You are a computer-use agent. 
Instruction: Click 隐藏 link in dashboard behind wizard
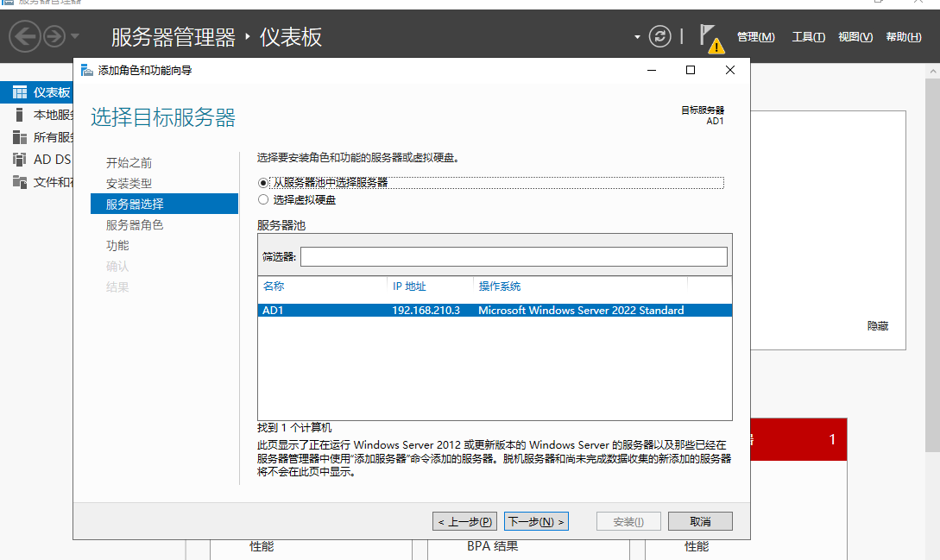[878, 326]
